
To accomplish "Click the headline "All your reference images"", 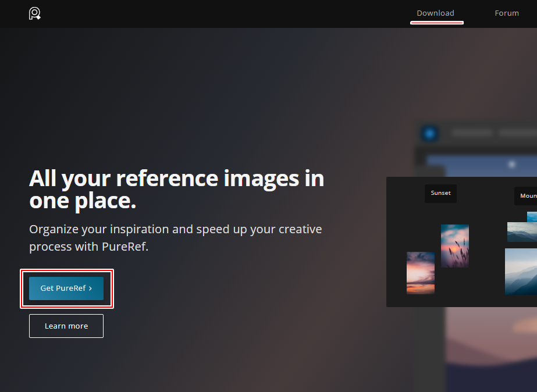I will [176, 178].
